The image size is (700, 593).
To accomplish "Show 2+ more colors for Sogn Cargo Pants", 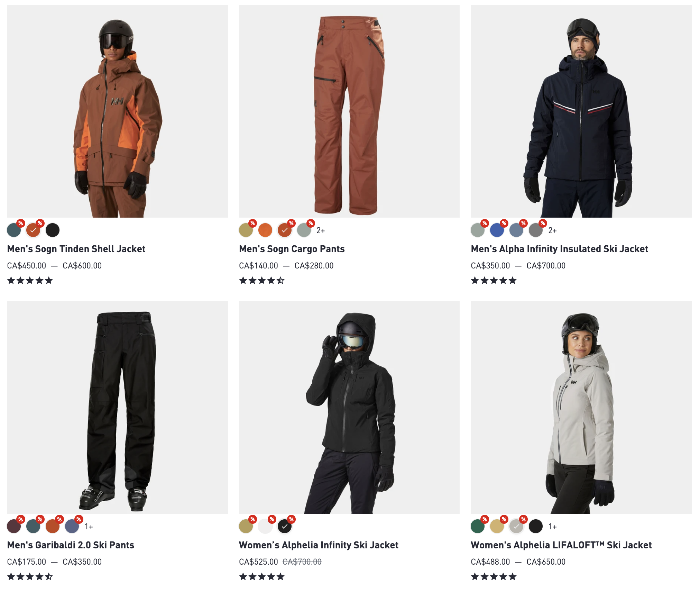I will [321, 231].
